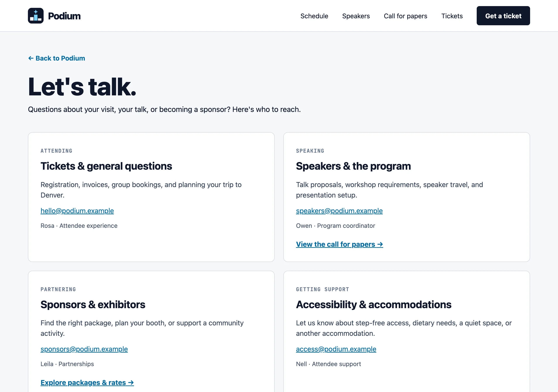
Task: Click the Talk proposals, workshop requirements description
Action: 389,190
